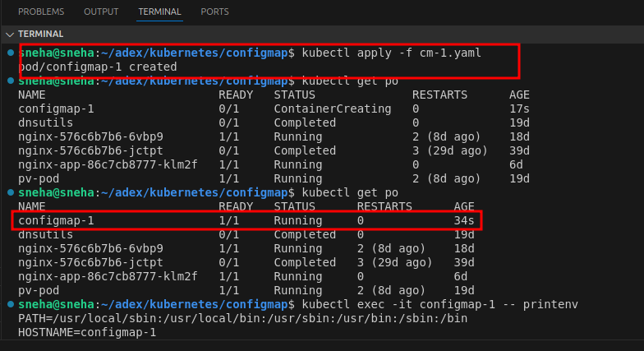Image resolution: width=644 pixels, height=351 pixels.
Task: Click marker dot beside second kubectl get po
Action: pos(10,192)
